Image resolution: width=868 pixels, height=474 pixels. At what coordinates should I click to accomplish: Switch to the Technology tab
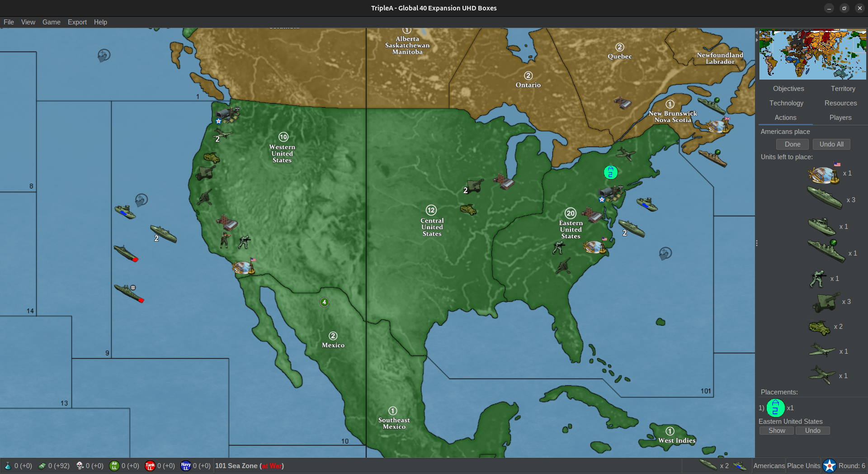[786, 103]
